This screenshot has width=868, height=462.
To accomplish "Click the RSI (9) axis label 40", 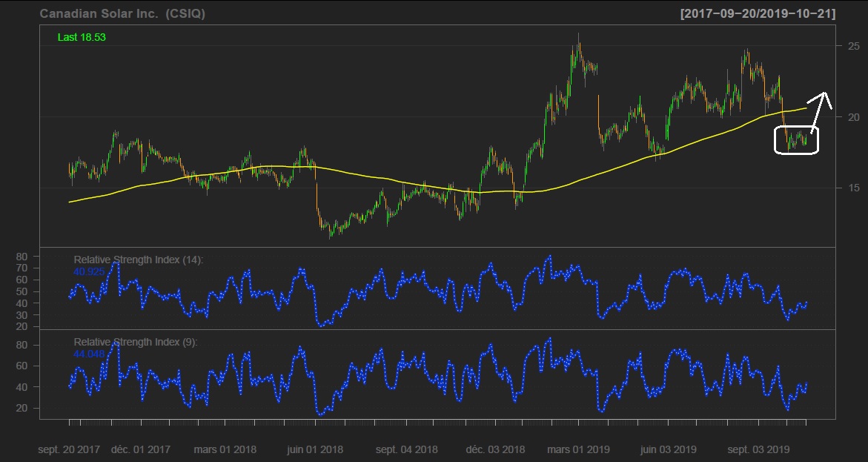I will (21, 386).
